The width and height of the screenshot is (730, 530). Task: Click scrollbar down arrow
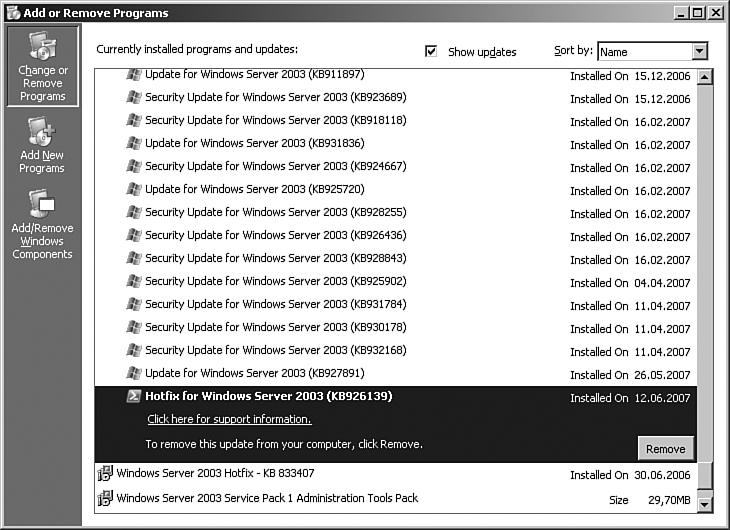pos(705,504)
